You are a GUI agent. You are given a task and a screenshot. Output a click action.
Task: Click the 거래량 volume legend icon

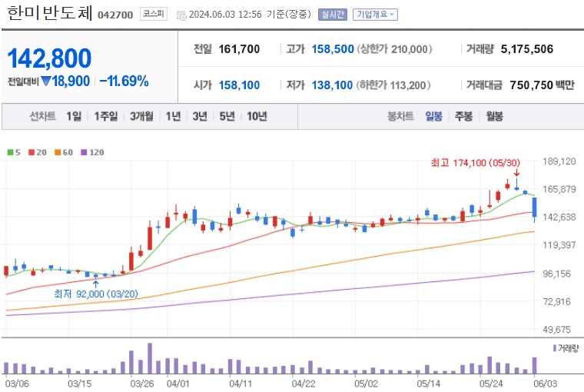tap(555, 348)
